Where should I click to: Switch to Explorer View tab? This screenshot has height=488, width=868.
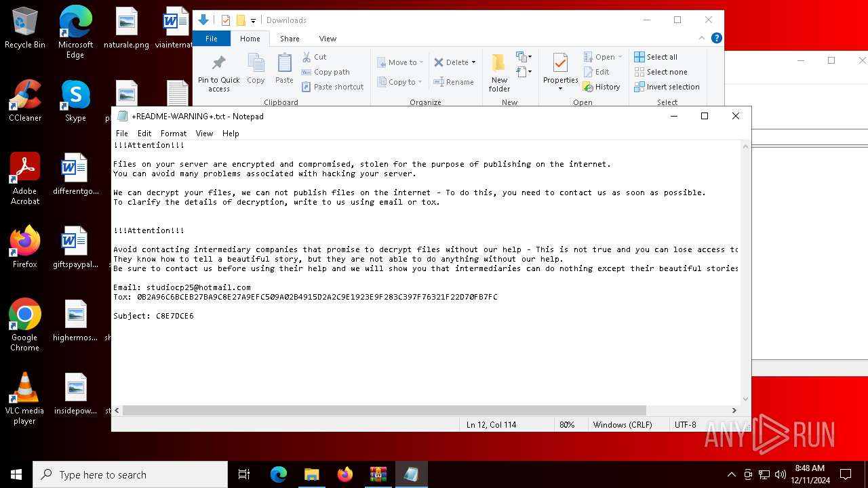328,39
